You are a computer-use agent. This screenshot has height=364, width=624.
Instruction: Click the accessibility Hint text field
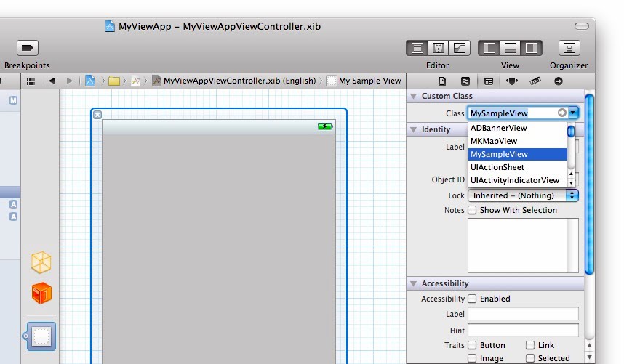523,330
